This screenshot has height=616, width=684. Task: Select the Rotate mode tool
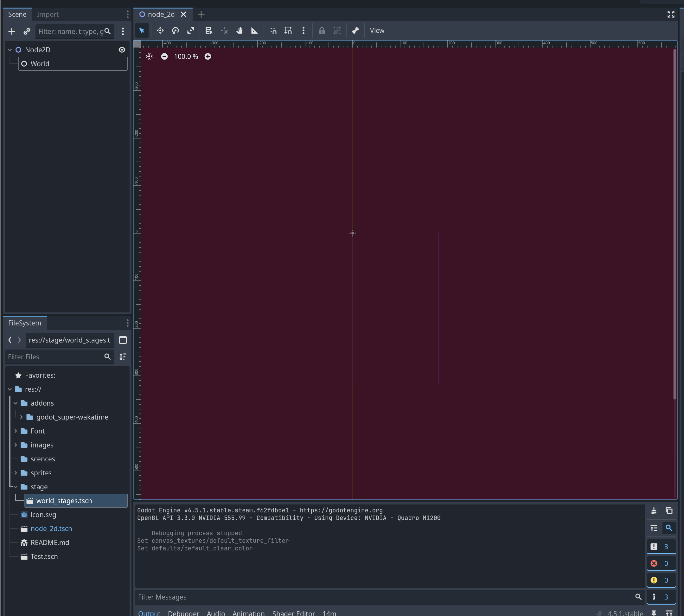click(175, 30)
